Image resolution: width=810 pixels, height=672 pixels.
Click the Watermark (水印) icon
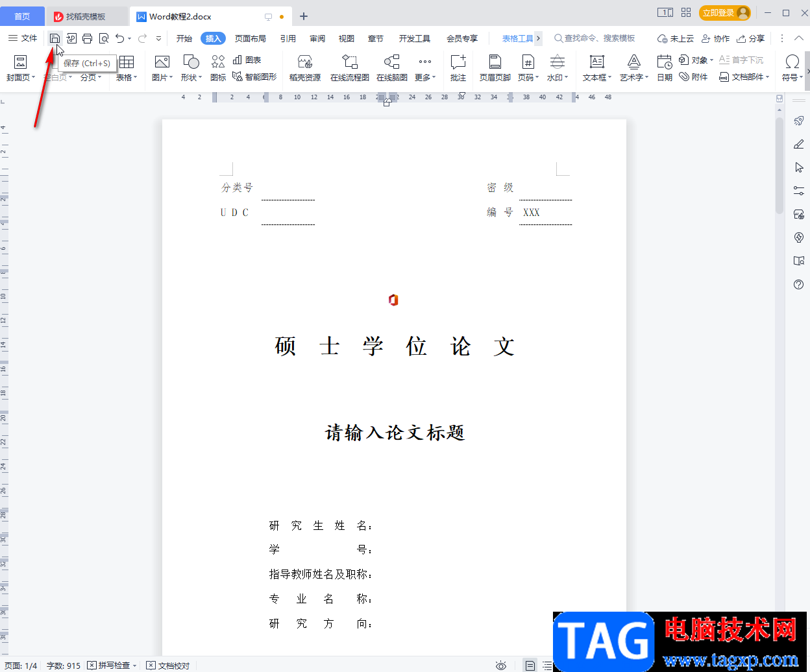(x=557, y=62)
